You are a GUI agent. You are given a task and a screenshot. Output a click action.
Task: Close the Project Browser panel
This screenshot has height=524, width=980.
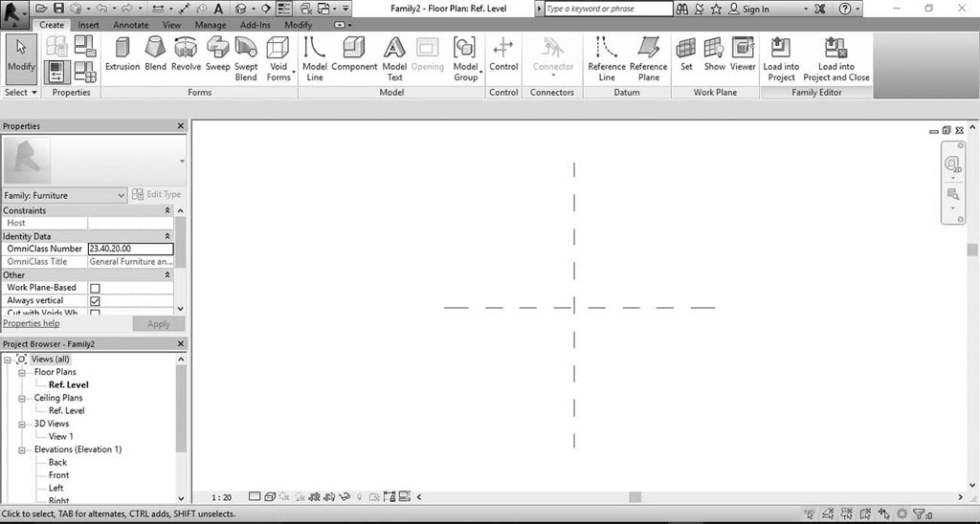(x=181, y=344)
